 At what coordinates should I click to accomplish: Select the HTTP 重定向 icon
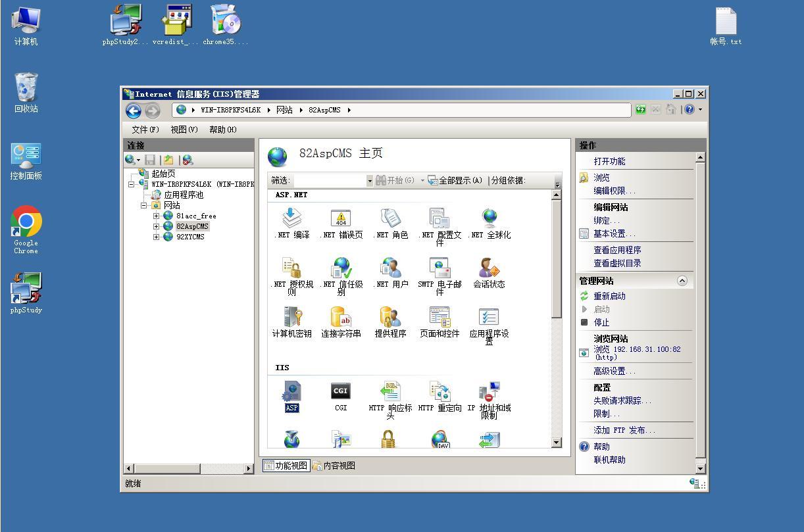point(440,397)
